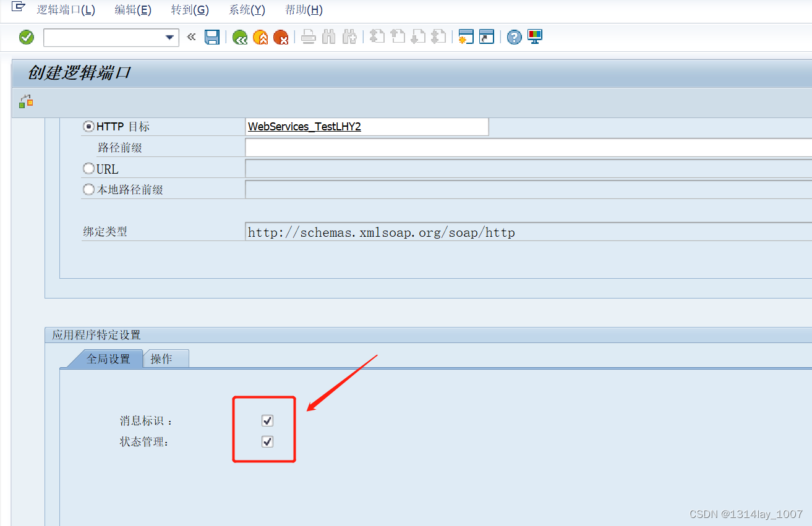Viewport: 812px width, 526px height.
Task: Switch to the 操作 tab
Action: coord(166,358)
